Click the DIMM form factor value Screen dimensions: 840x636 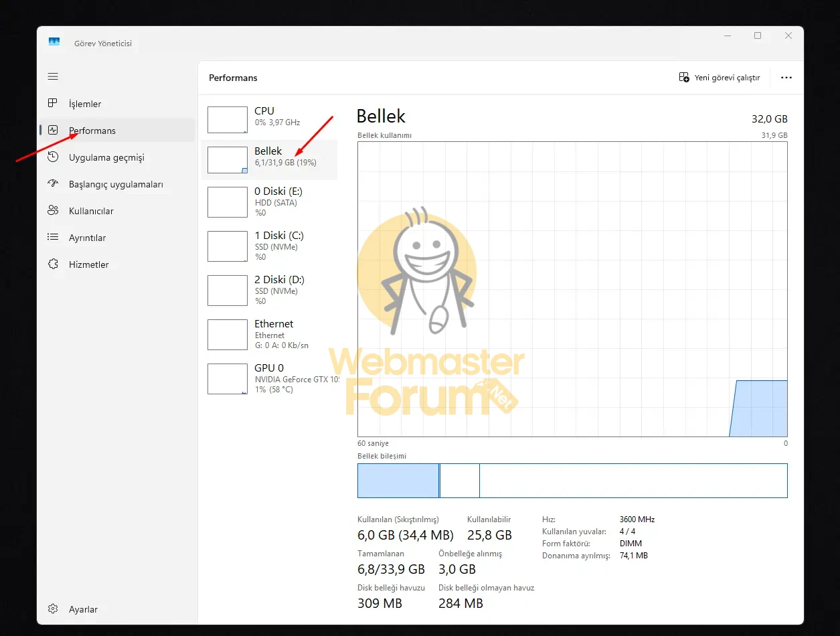click(631, 544)
